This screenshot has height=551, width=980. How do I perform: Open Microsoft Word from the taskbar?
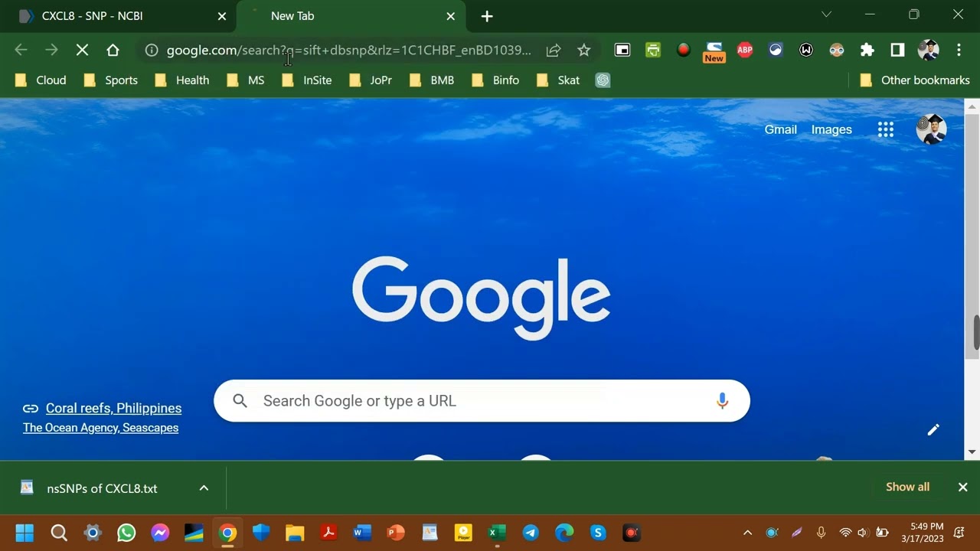pyautogui.click(x=362, y=533)
